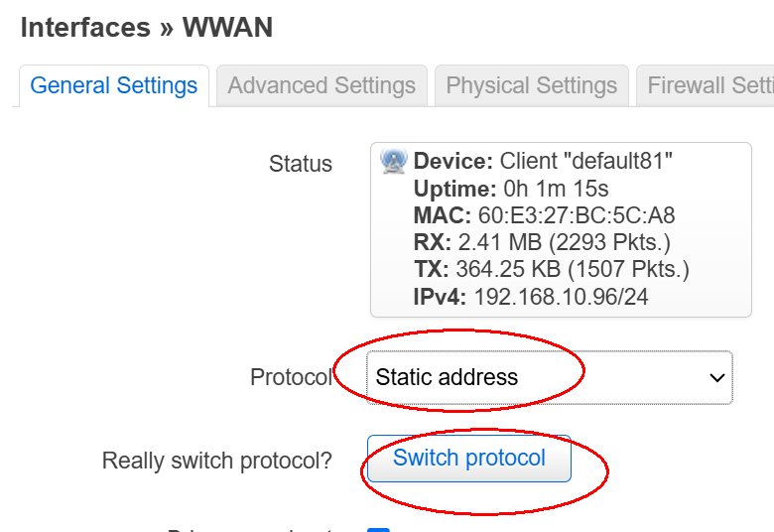
Task: Click the word WWAN in the heading
Action: (x=227, y=27)
